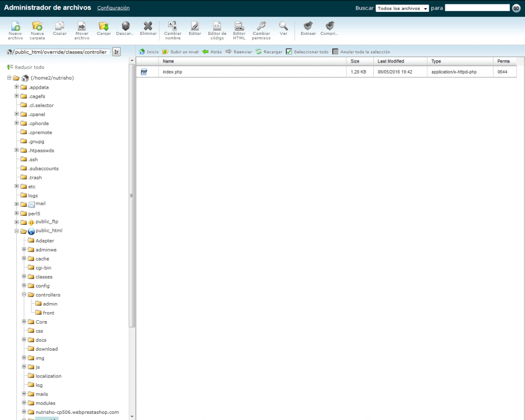This screenshot has height=420, width=525.
Task: Sort by the Size column header
Action: coord(359,61)
